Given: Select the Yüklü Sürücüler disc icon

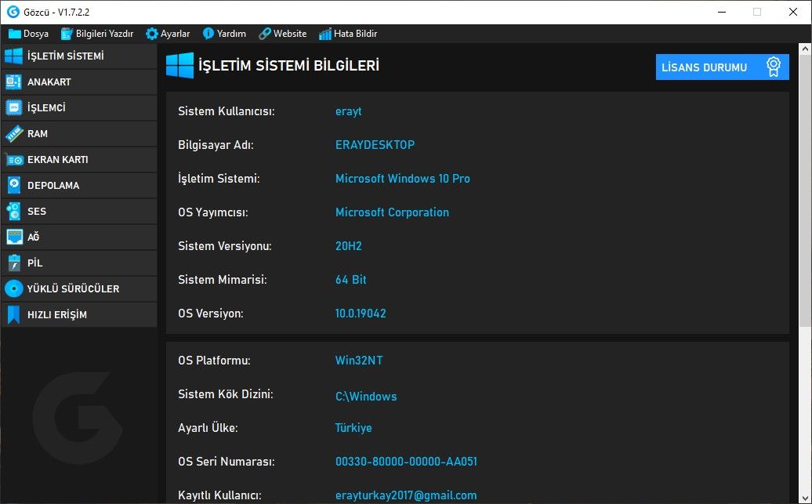Looking at the screenshot, I should [x=14, y=288].
